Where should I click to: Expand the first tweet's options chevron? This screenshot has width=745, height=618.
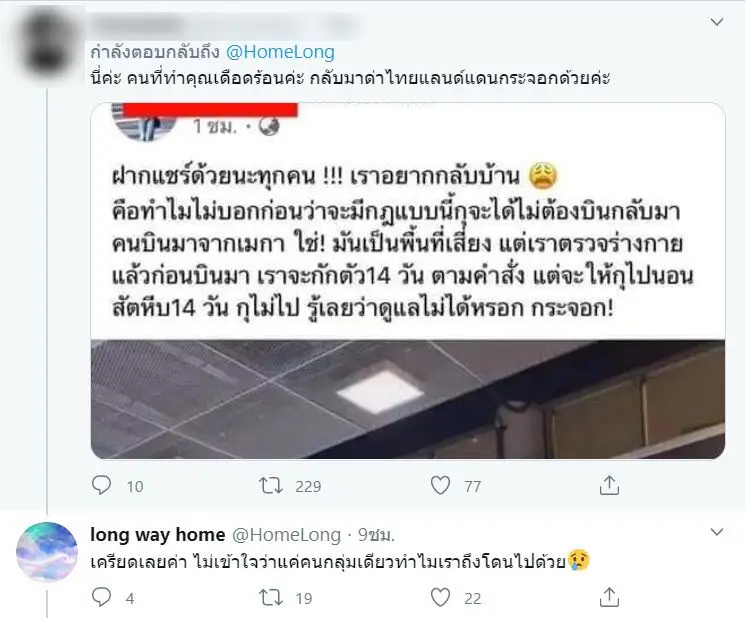coord(716,21)
